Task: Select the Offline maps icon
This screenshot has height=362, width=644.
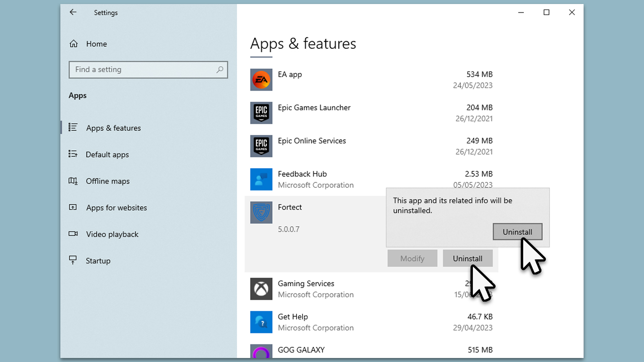Action: pyautogui.click(x=73, y=181)
